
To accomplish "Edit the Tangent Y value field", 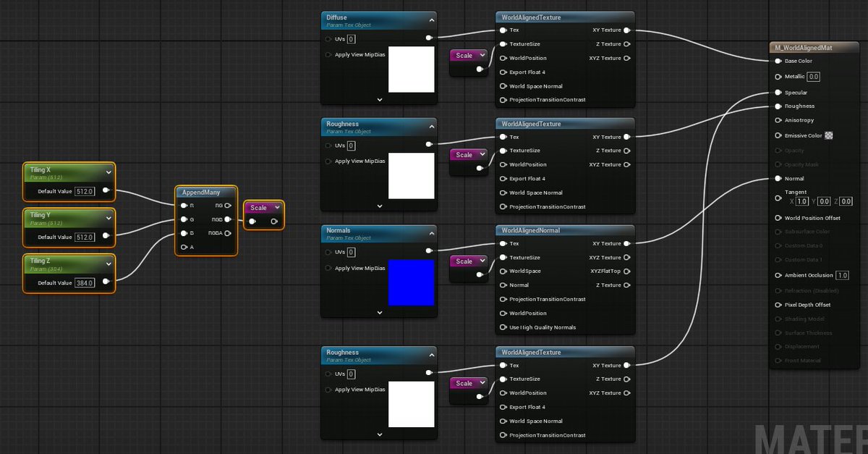I will pos(825,201).
